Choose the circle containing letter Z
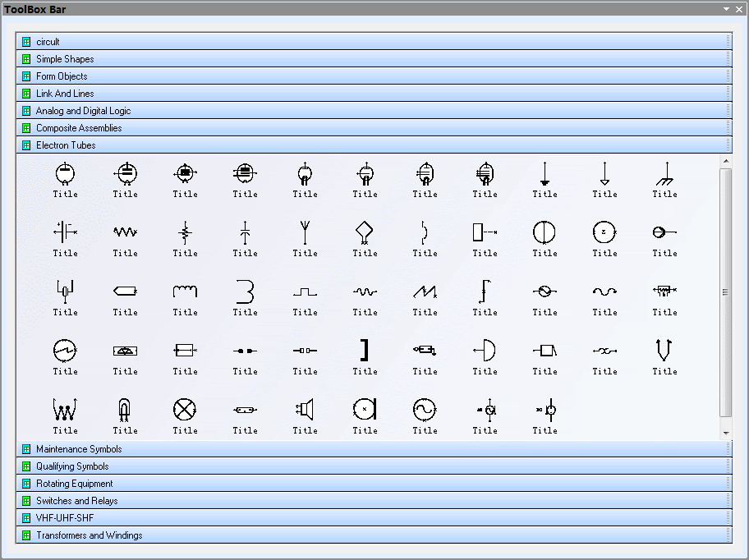 604,232
